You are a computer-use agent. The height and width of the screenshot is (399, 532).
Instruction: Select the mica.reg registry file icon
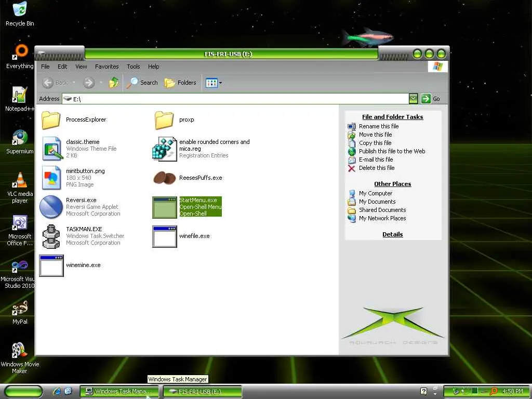click(165, 149)
